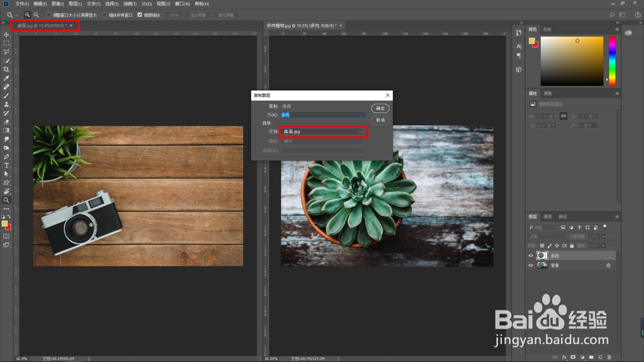Viewport: 644px width, 362px height.
Task: Open the Properties panel options menu
Action: click(617, 93)
